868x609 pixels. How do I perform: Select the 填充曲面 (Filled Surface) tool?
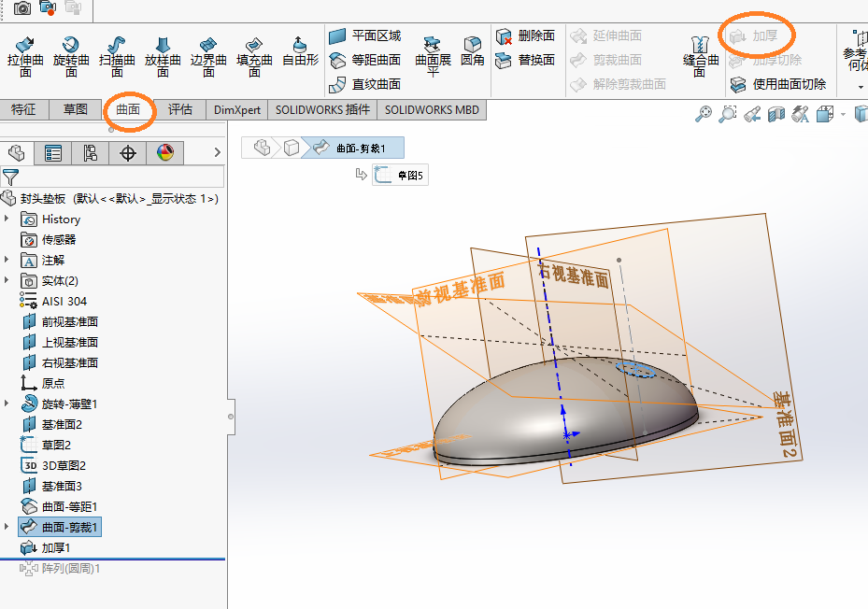254,54
